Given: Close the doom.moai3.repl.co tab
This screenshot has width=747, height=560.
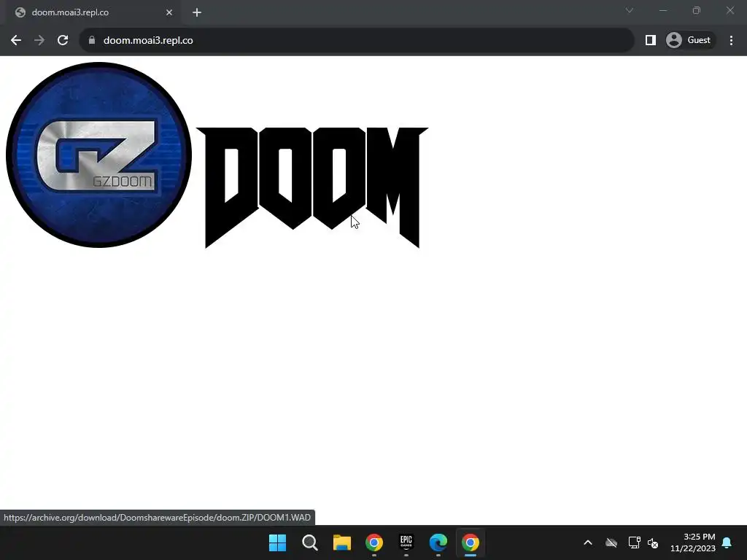Looking at the screenshot, I should pos(169,13).
